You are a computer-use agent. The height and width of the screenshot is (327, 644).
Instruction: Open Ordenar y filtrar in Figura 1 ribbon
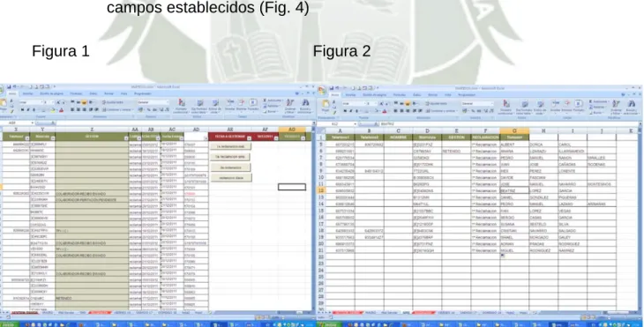pos(289,106)
